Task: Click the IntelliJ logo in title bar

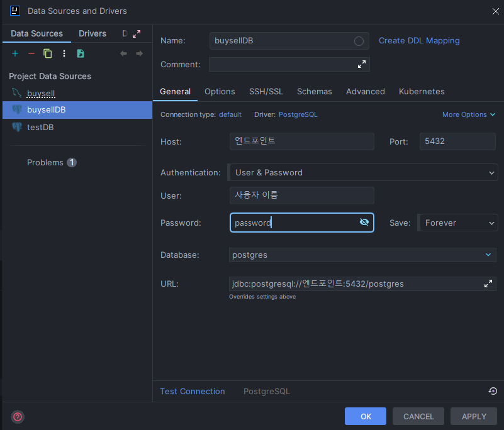Action: [14, 11]
